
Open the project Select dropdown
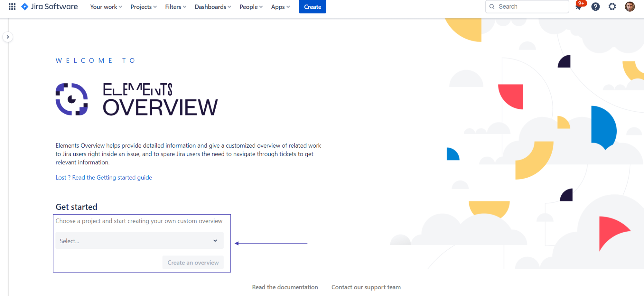(139, 241)
